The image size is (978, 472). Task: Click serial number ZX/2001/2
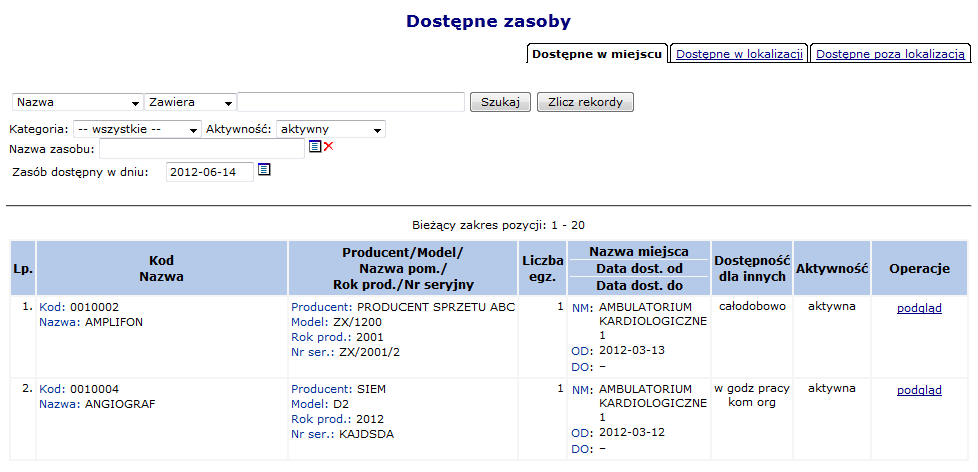tap(369, 352)
